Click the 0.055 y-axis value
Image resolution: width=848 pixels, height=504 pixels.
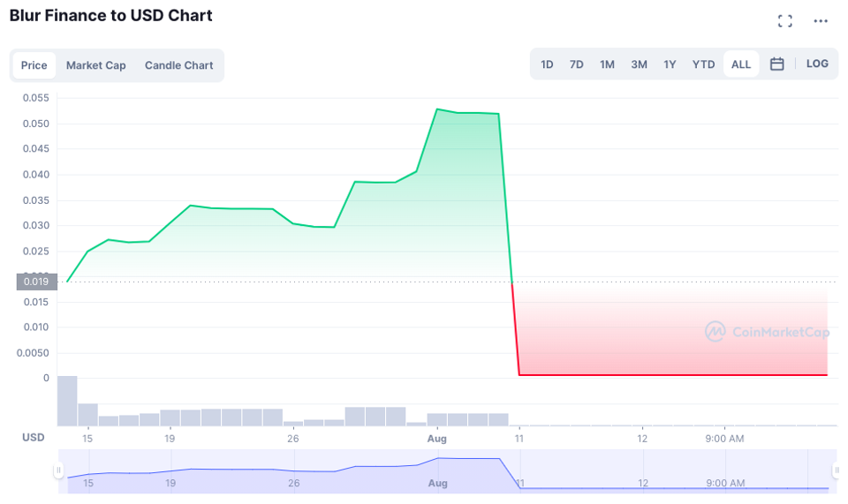click(35, 98)
